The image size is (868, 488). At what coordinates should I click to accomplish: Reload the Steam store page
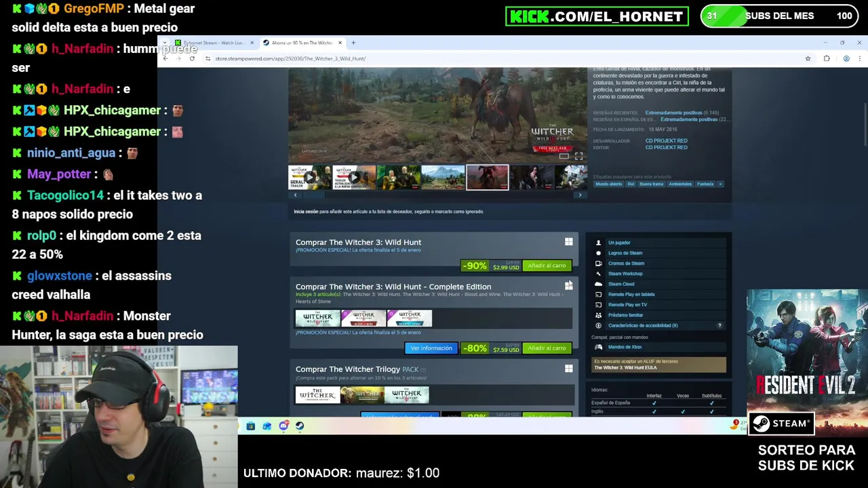pyautogui.click(x=192, y=58)
